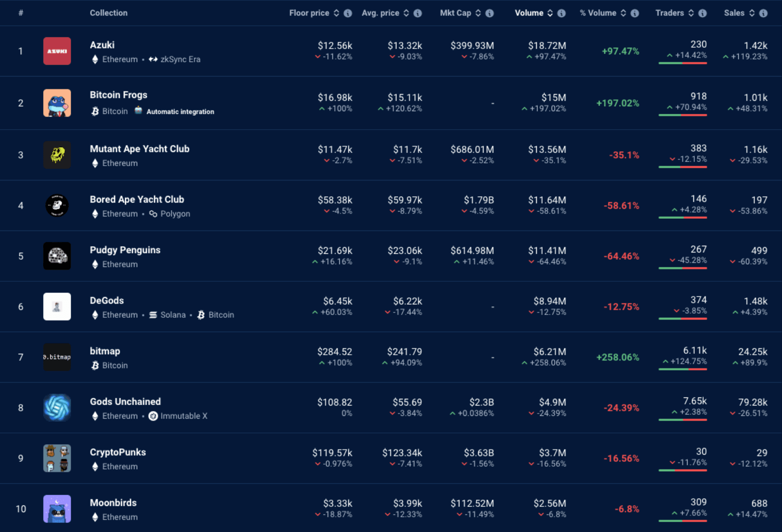Image resolution: width=782 pixels, height=532 pixels.
Task: Click the Mutant Ape Yacht Club logo
Action: (57, 155)
